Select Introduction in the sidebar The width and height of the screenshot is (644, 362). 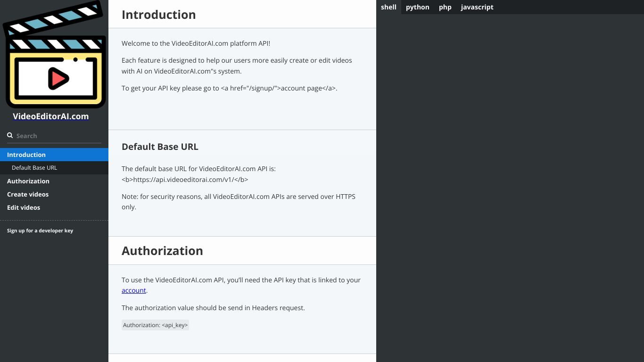[x=54, y=155]
